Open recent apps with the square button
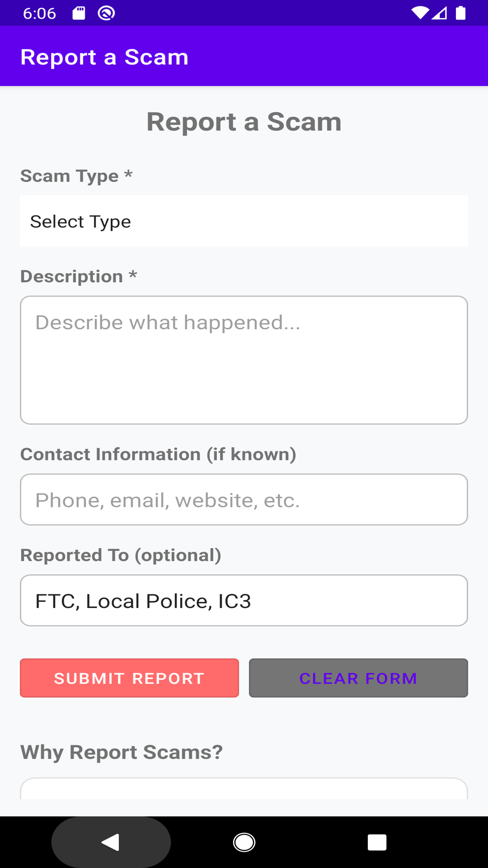This screenshot has width=488, height=868. click(x=377, y=842)
